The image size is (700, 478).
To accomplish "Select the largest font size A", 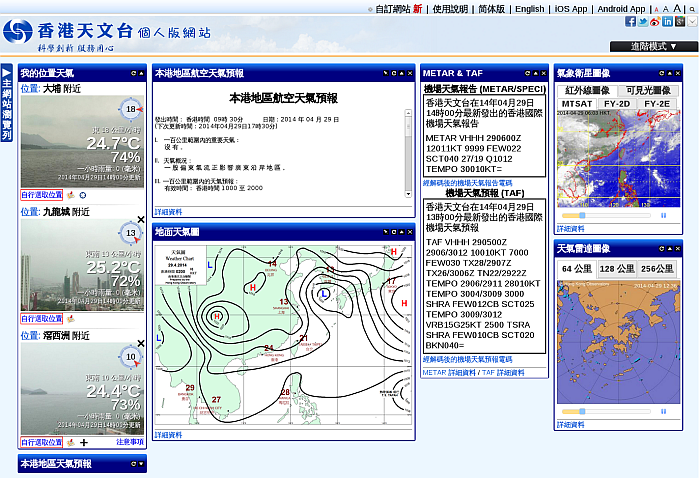I will point(677,8).
